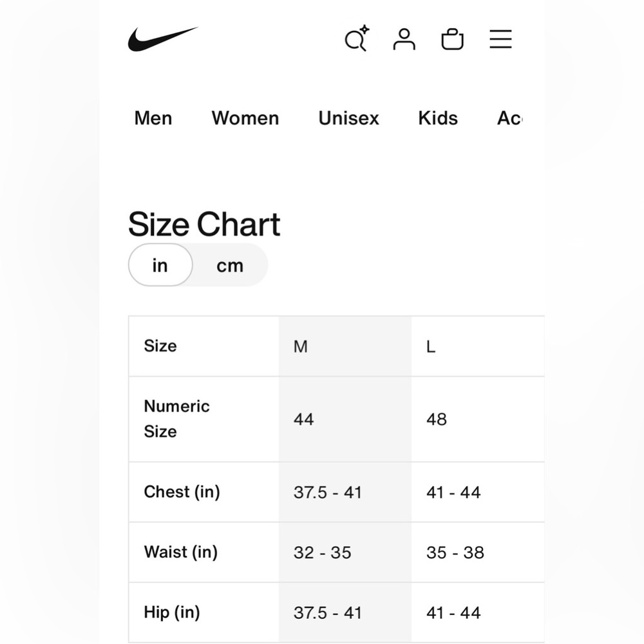Image resolution: width=644 pixels, height=644 pixels.
Task: Select the Women tab
Action: pos(245,118)
